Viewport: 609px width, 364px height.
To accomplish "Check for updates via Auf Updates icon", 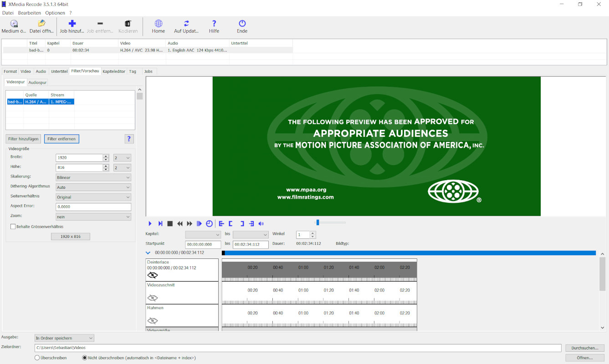I will 186,24.
